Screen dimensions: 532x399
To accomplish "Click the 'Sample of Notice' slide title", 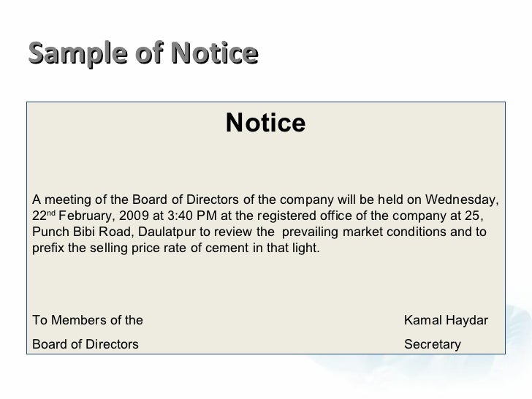I will click(143, 53).
